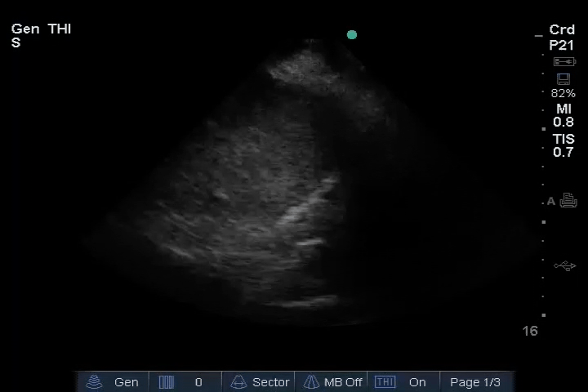Click the boxed THI icon
Viewport: 588px width, 392px height.
click(385, 382)
